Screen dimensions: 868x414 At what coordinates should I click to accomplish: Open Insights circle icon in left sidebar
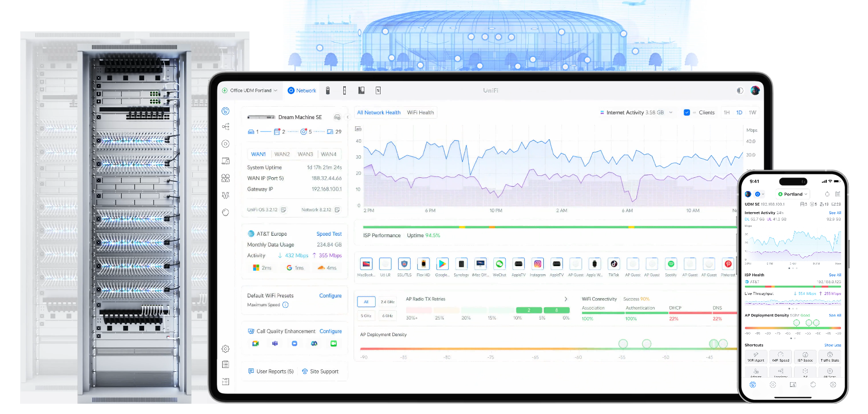[226, 212]
